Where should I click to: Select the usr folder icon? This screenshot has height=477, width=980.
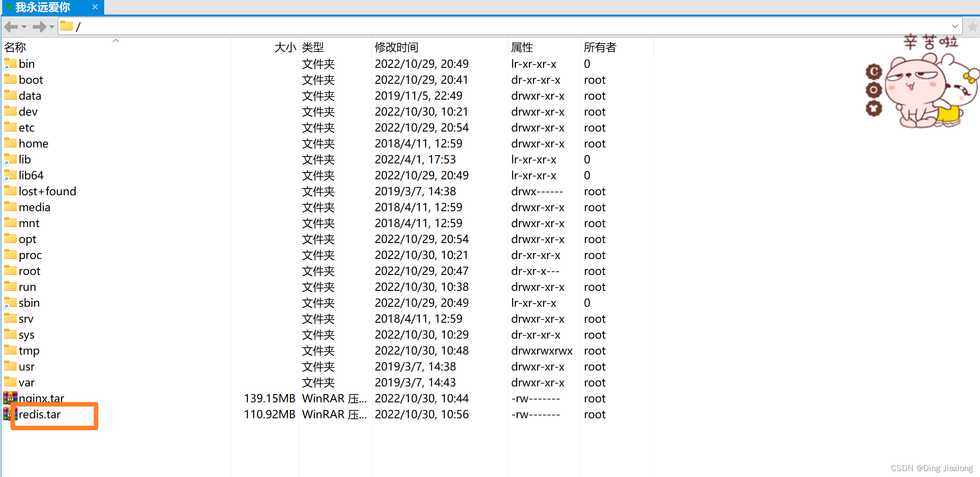point(10,366)
